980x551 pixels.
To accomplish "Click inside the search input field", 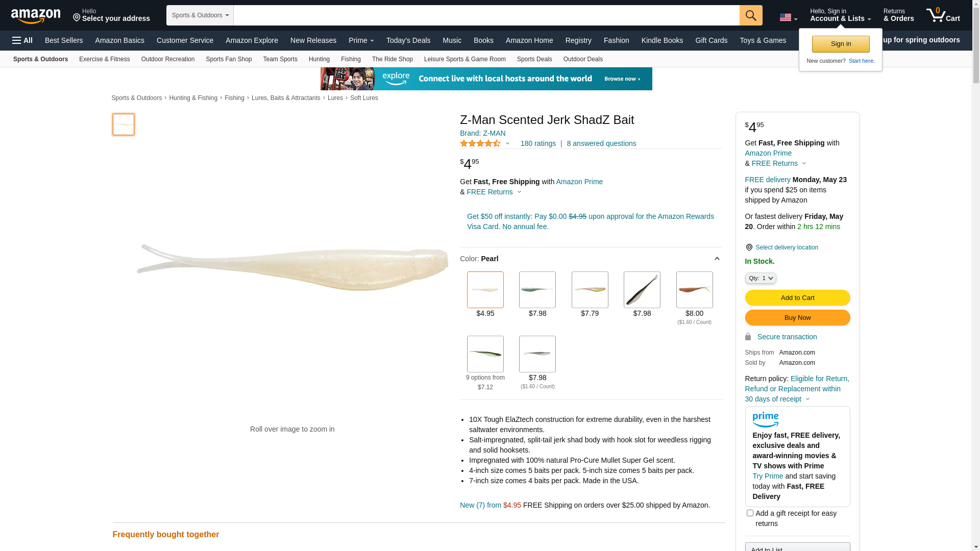I will (486, 15).
